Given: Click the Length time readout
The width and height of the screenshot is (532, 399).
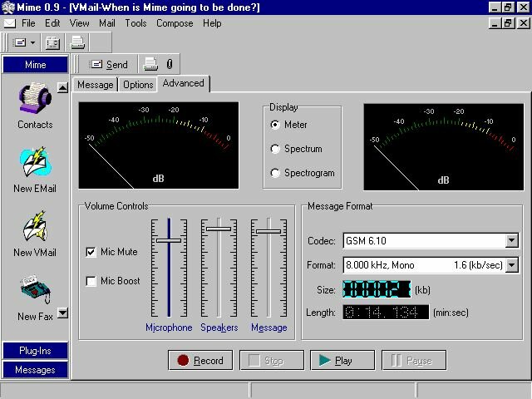Looking at the screenshot, I should click(386, 313).
